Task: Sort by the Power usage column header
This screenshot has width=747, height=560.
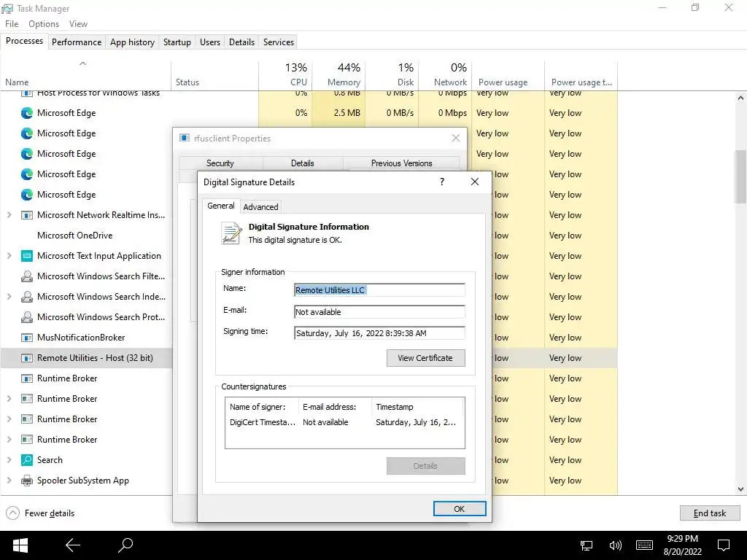Action: click(x=508, y=75)
